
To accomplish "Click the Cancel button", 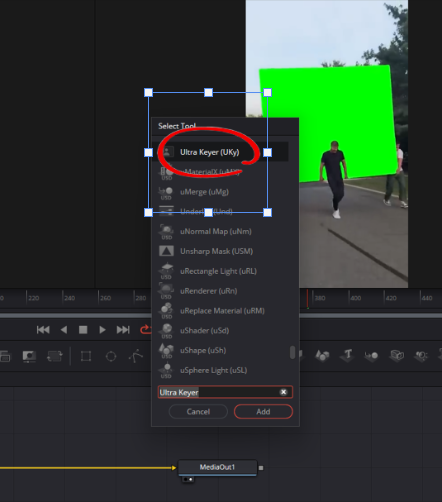I will [198, 411].
